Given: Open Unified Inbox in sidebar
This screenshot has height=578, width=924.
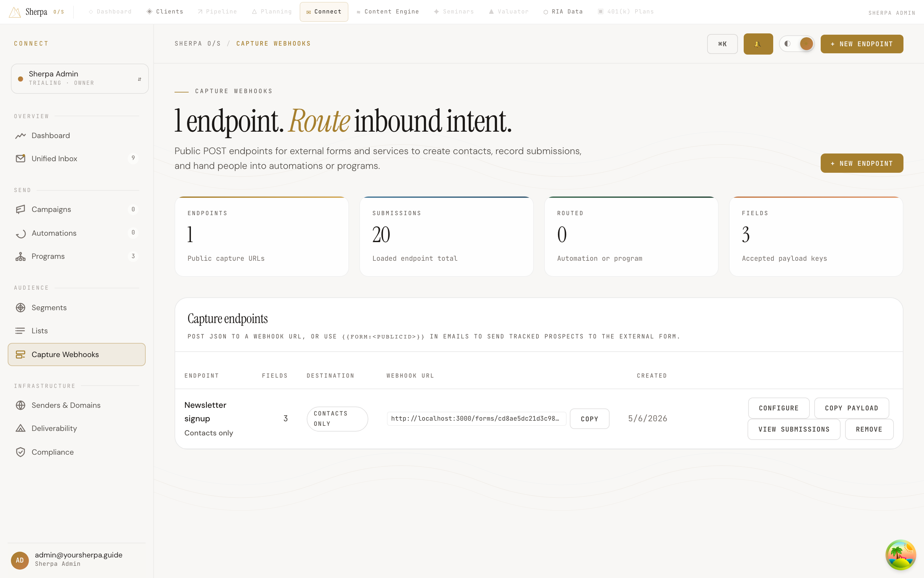Looking at the screenshot, I should coord(76,159).
